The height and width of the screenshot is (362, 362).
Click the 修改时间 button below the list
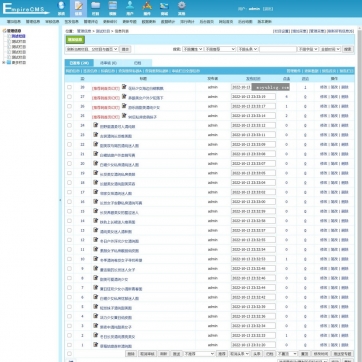tap(320, 354)
